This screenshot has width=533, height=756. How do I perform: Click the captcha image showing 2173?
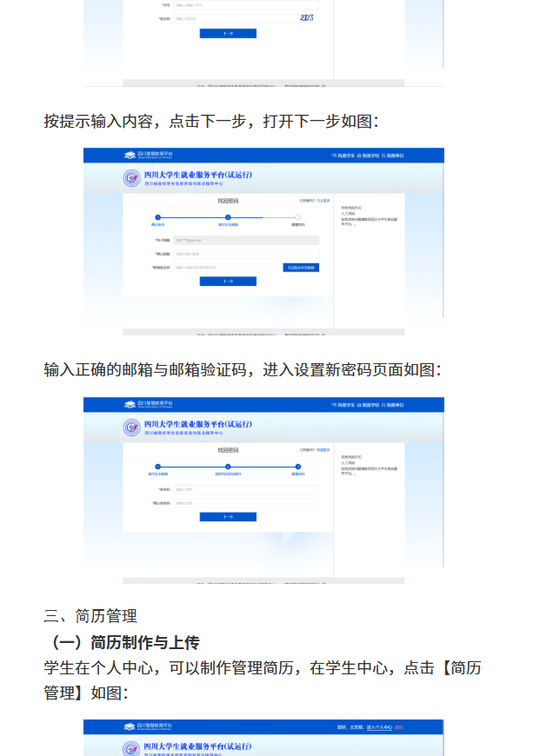point(307,18)
